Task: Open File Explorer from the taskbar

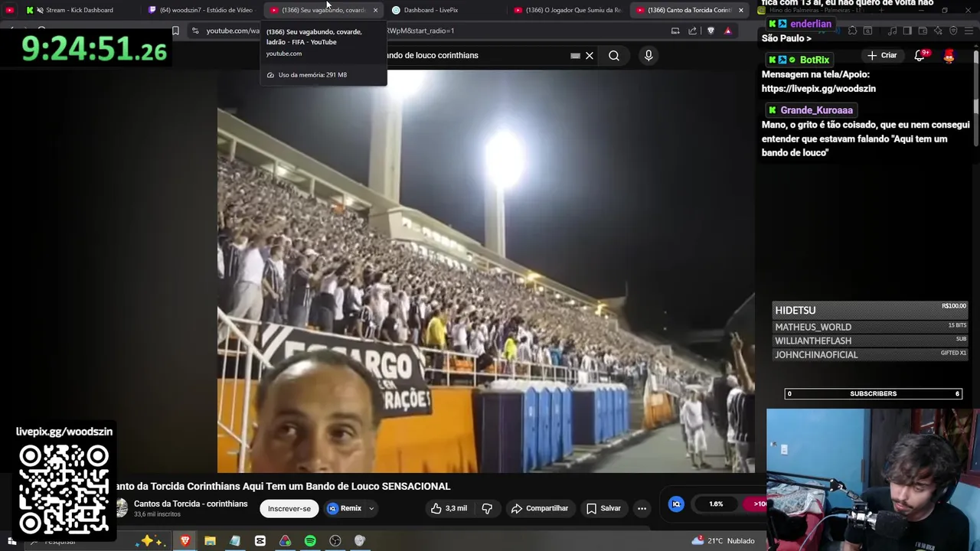Action: [210, 541]
